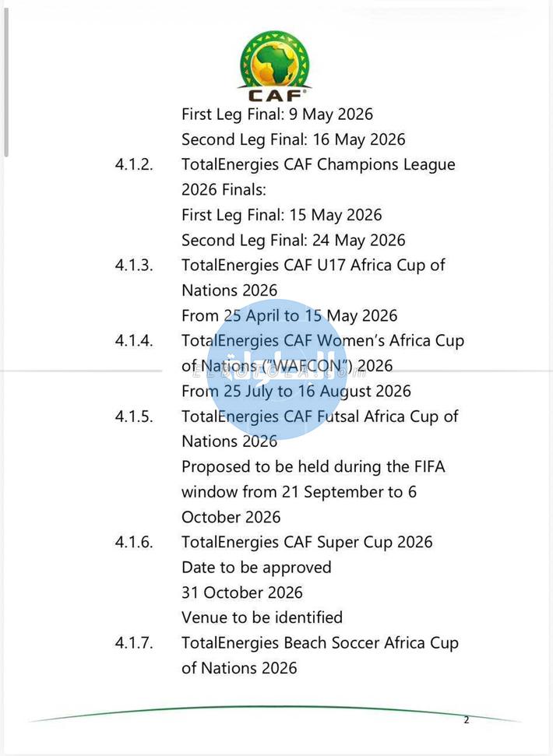Click section number 4.1.7.
Viewport: 553px width, 756px height.
[134, 643]
